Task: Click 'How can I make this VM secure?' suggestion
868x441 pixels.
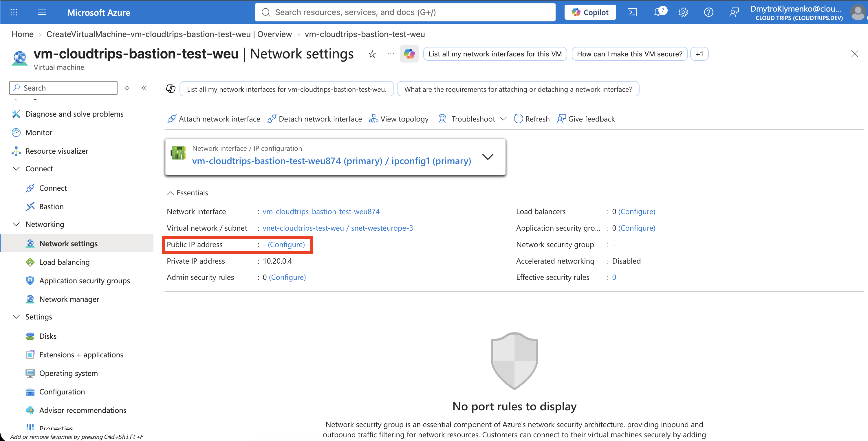Action: (629, 54)
